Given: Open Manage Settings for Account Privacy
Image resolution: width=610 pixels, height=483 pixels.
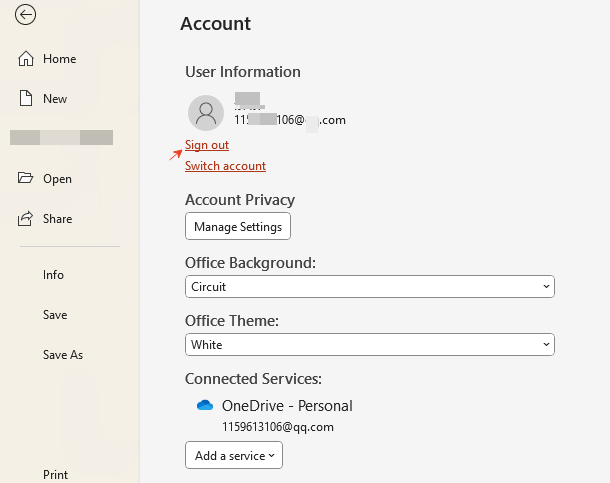Looking at the screenshot, I should pyautogui.click(x=238, y=226).
